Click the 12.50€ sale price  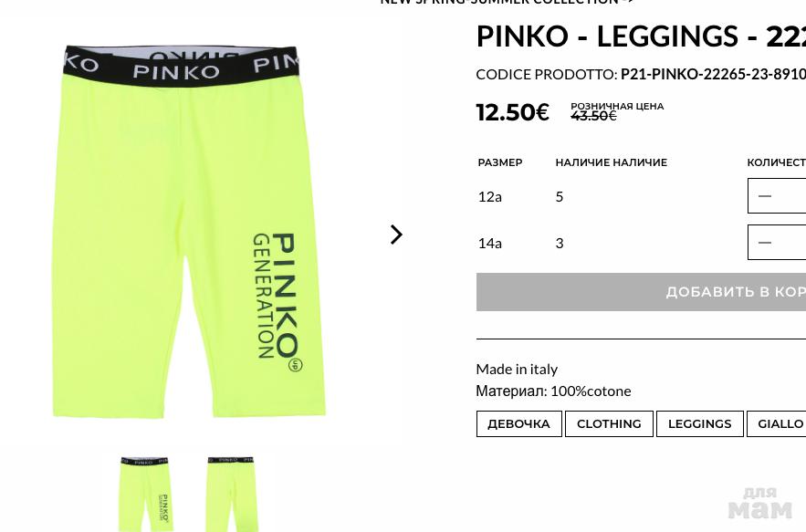512,112
